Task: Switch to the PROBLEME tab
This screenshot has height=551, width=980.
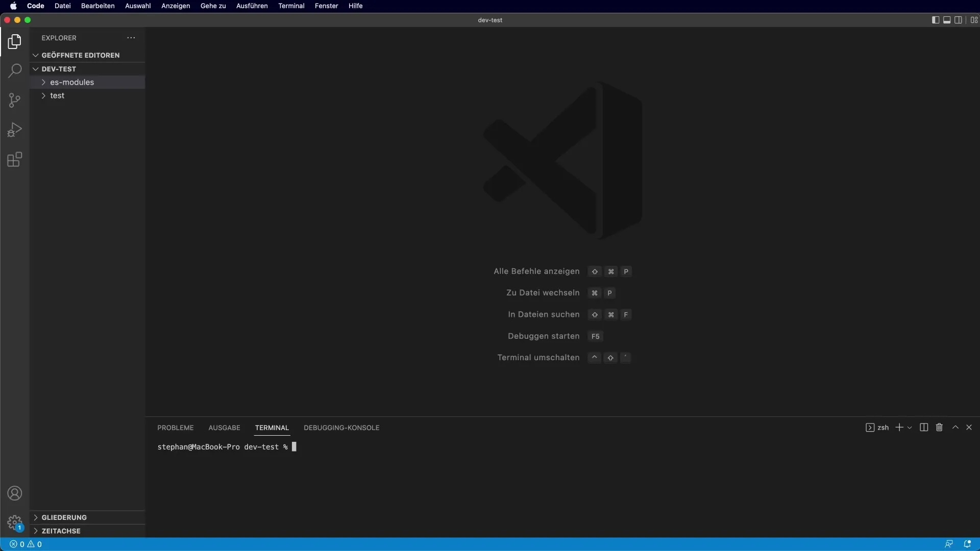Action: coord(176,428)
